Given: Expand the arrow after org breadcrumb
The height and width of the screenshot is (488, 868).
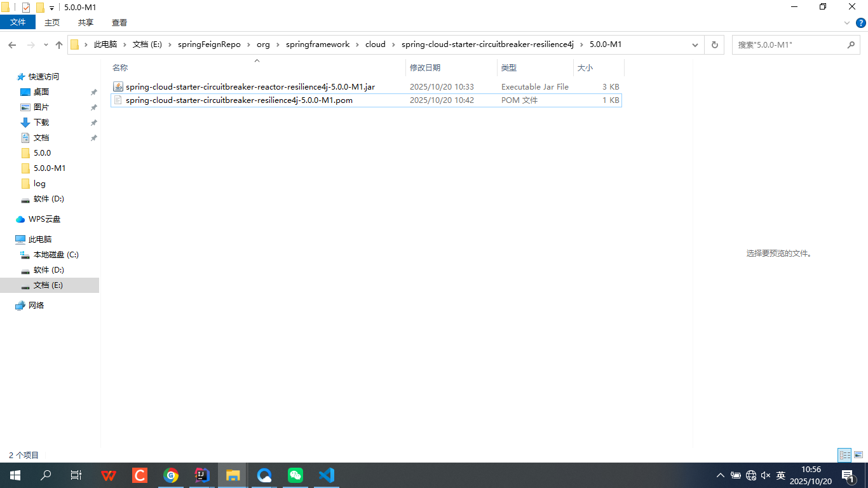Looking at the screenshot, I should click(278, 44).
